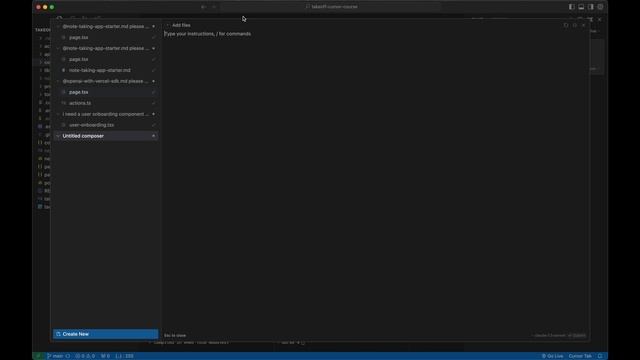The image size is (640, 360).
Task: Toggle the secondary sidebar layout icon
Action: (591, 7)
